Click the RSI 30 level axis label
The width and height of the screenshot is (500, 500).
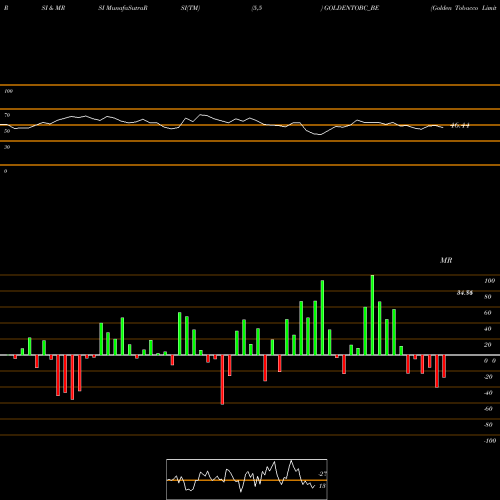[7, 147]
